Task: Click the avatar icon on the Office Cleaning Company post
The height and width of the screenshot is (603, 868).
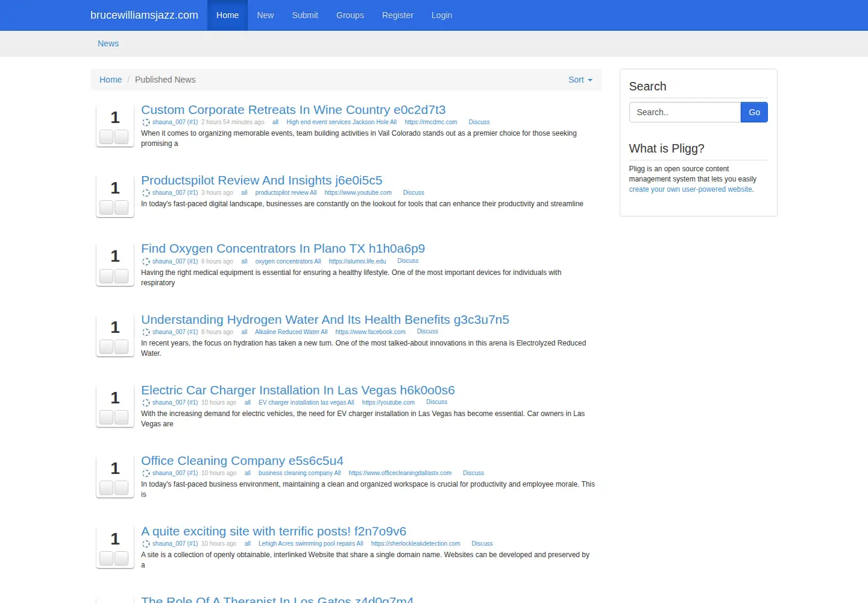Action: tap(146, 473)
